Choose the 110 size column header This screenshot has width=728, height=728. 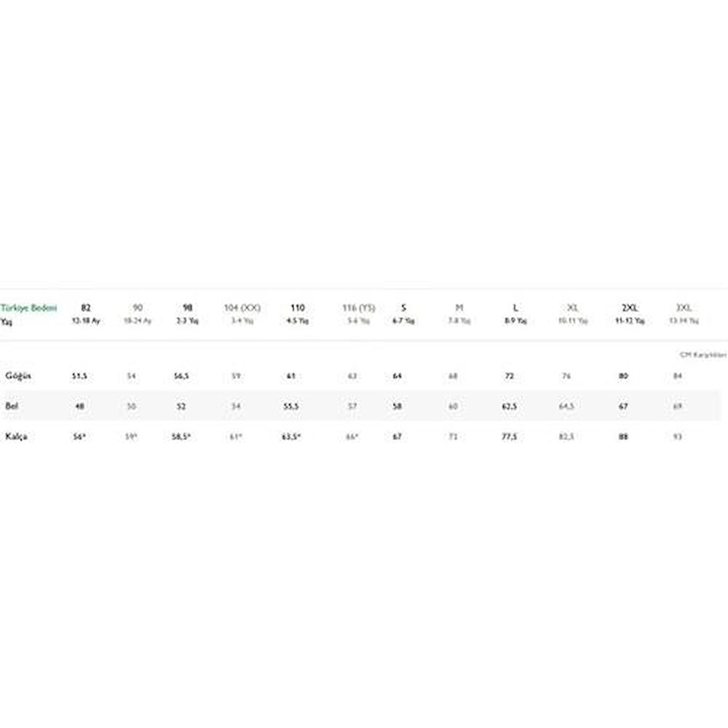(297, 308)
